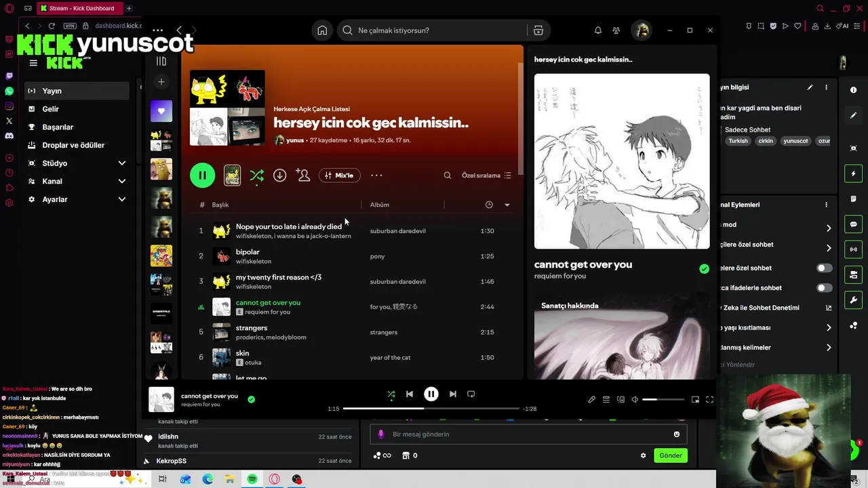Open artist requiem for you in track list

click(267, 312)
